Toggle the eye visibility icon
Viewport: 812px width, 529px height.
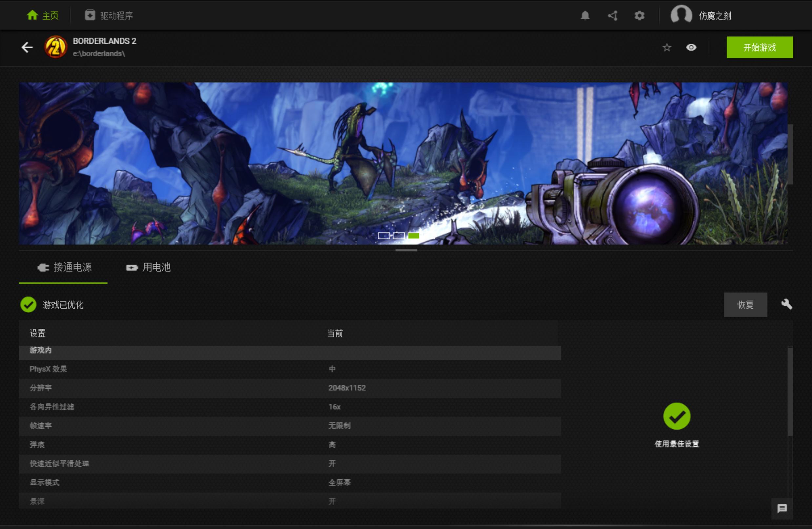pos(691,48)
